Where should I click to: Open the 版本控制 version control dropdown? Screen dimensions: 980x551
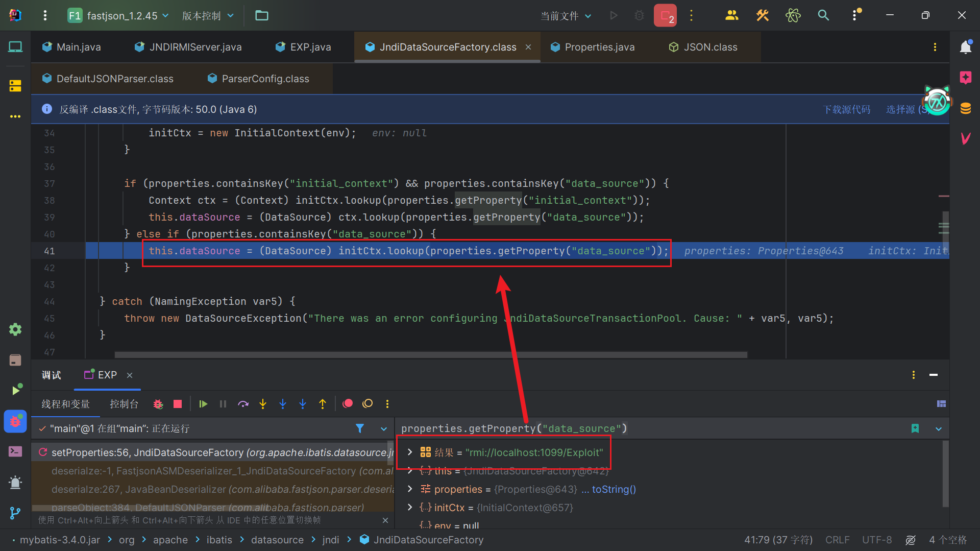[x=208, y=15]
